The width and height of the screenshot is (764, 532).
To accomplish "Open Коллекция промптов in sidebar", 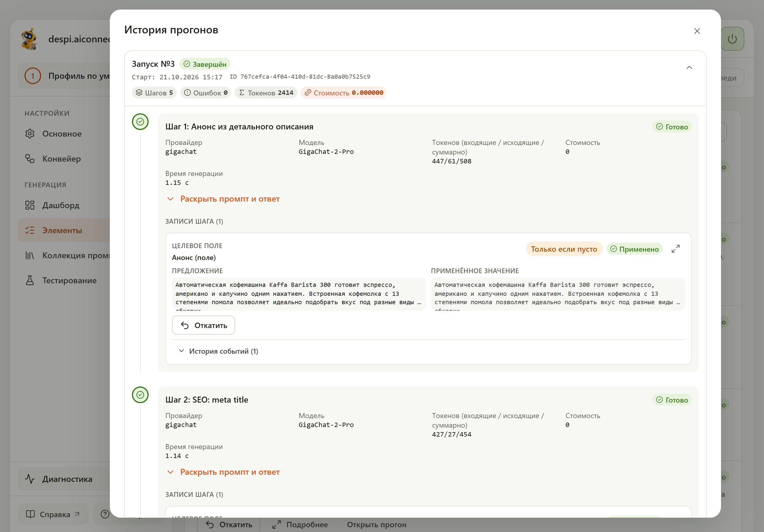I will click(x=64, y=255).
